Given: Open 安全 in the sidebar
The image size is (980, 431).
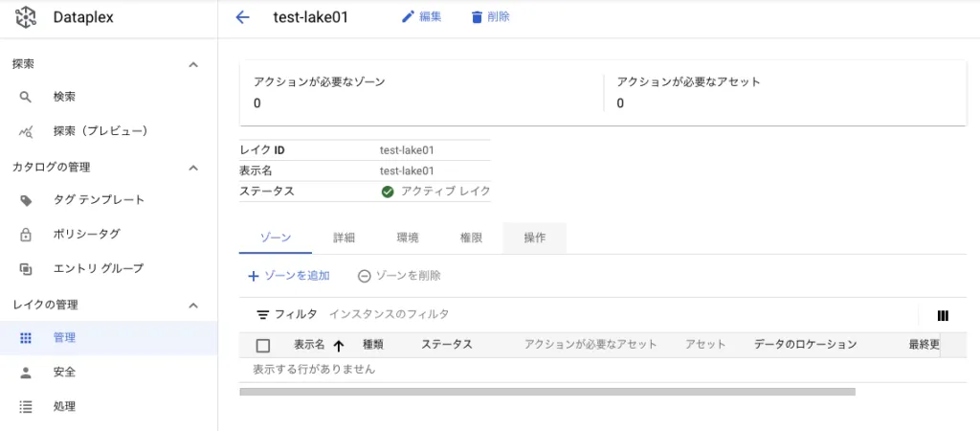Looking at the screenshot, I should tap(109, 373).
